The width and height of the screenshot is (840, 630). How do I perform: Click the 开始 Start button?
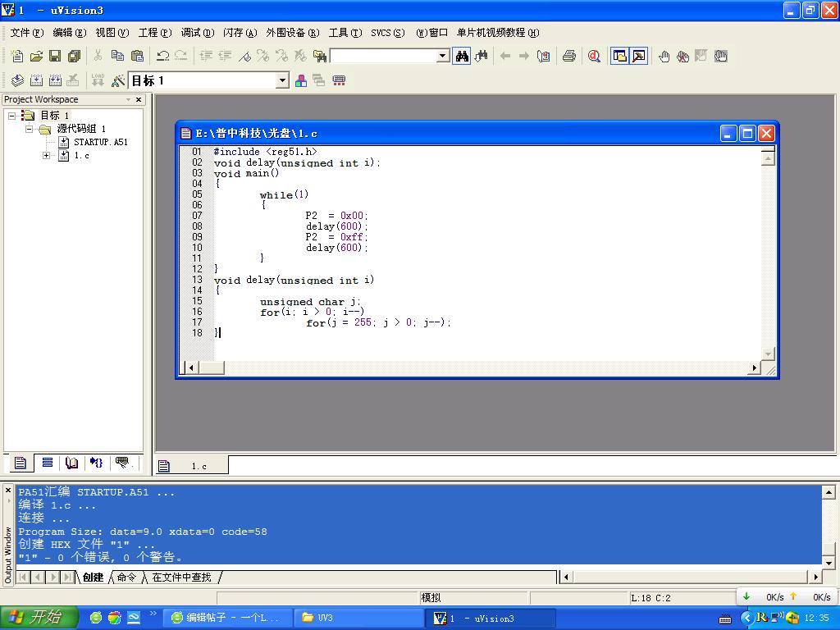click(x=39, y=618)
